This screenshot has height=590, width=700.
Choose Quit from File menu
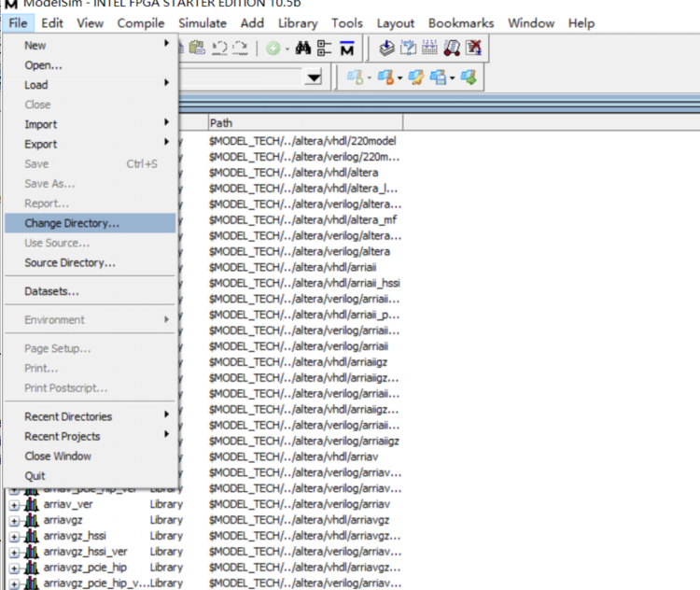(x=91, y=476)
